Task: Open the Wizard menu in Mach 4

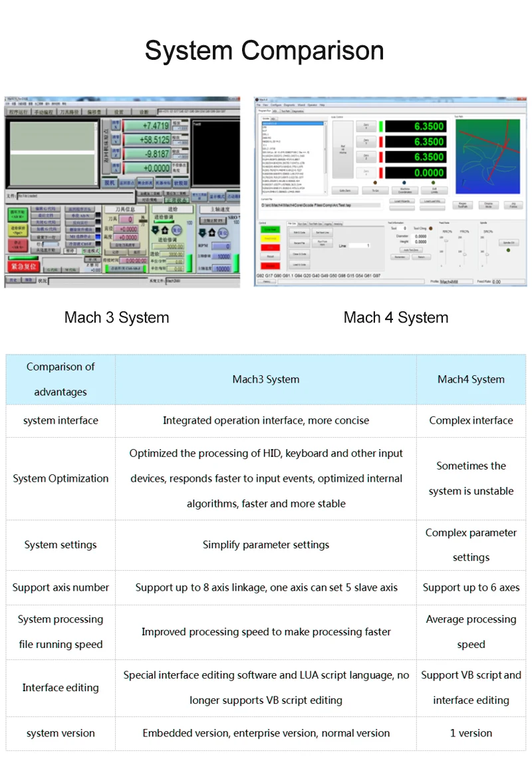Action: [x=301, y=104]
